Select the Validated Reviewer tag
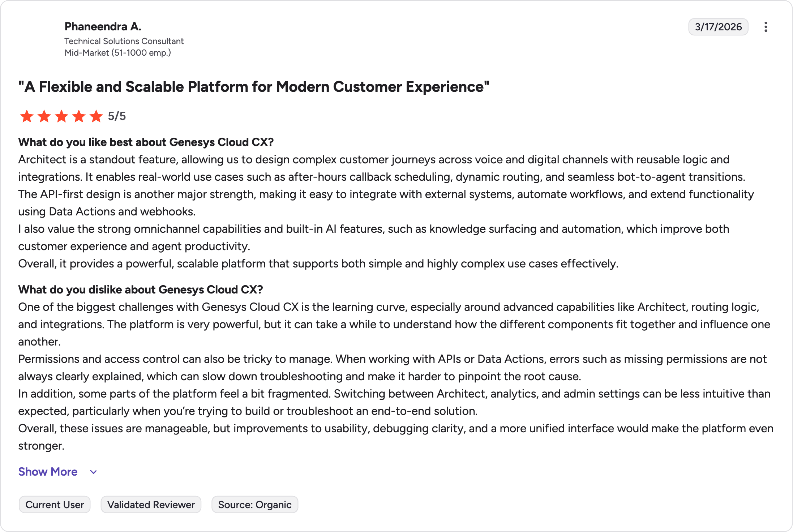Image resolution: width=793 pixels, height=532 pixels. coord(151,505)
